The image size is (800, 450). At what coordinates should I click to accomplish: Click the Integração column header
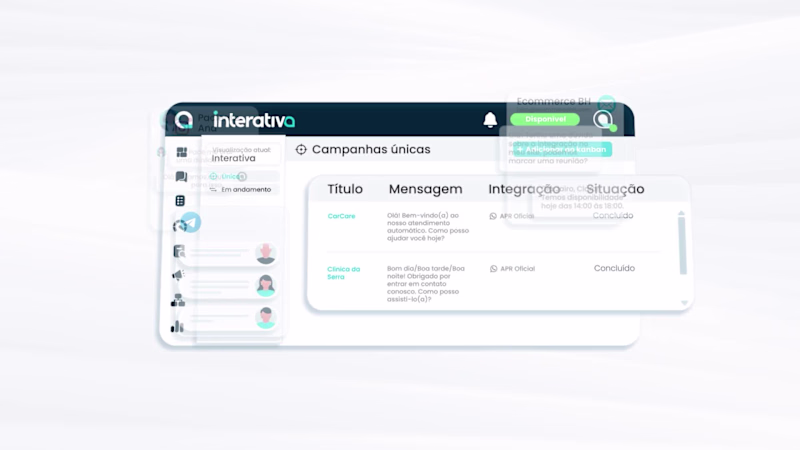coord(524,189)
